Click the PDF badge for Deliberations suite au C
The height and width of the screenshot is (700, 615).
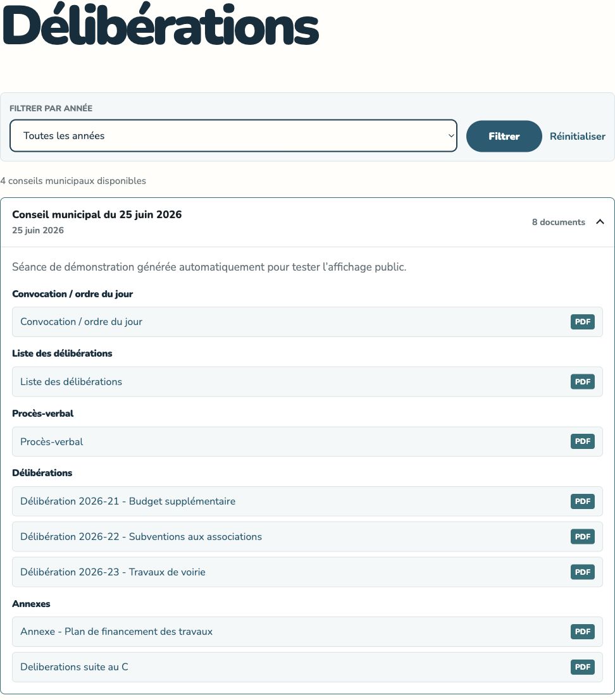tap(582, 667)
